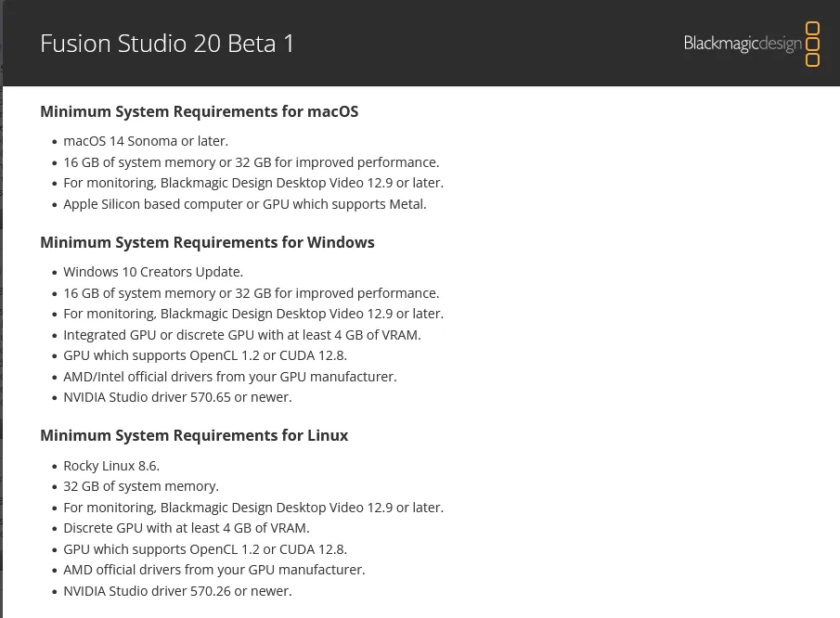The height and width of the screenshot is (618, 840).
Task: Click macOS section Desktop Video 12.9 line
Action: pos(253,183)
